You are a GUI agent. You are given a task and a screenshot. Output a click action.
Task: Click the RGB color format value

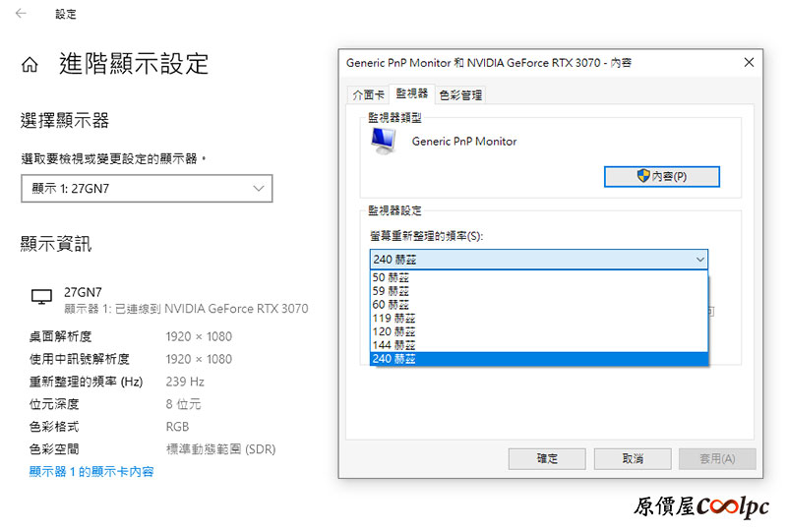[177, 427]
